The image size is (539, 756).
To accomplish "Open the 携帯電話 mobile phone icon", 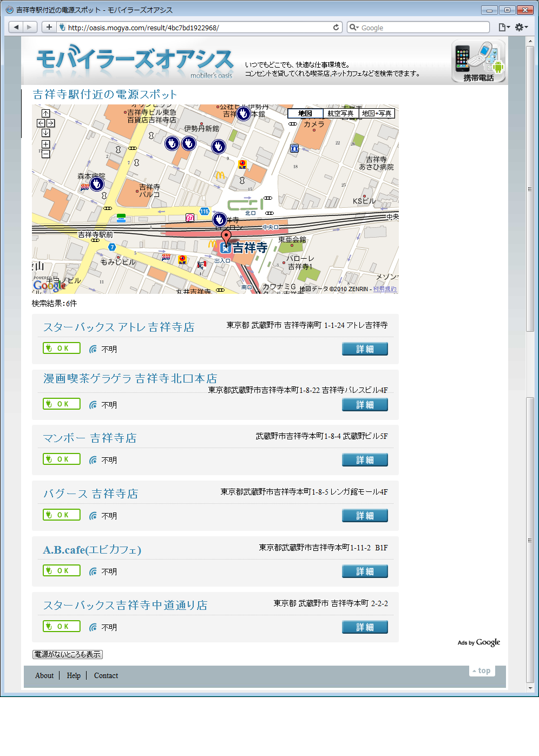I will (x=478, y=61).
